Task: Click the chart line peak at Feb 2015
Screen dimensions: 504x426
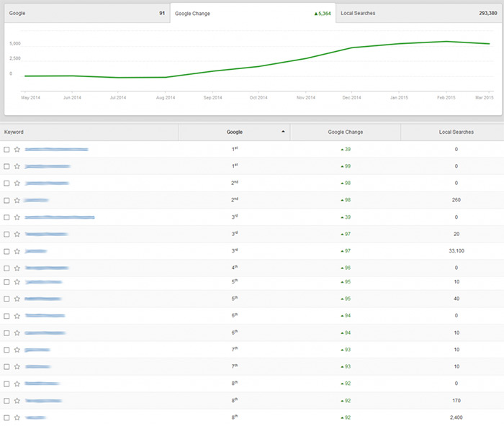Action: (x=446, y=41)
